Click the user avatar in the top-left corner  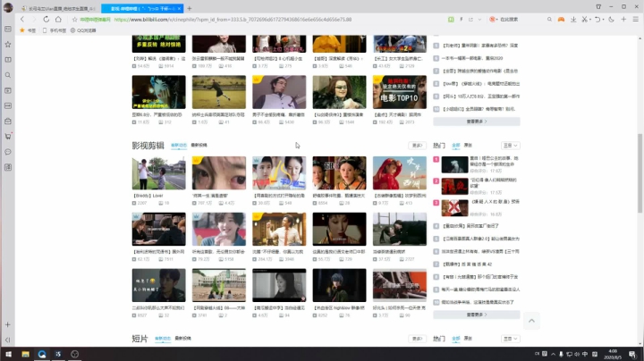pyautogui.click(x=8, y=7)
